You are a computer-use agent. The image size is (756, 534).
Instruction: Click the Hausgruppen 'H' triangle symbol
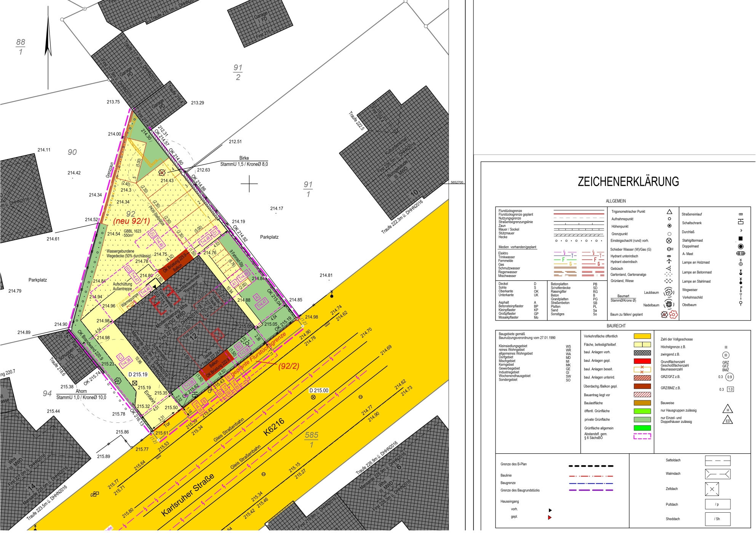727,409
